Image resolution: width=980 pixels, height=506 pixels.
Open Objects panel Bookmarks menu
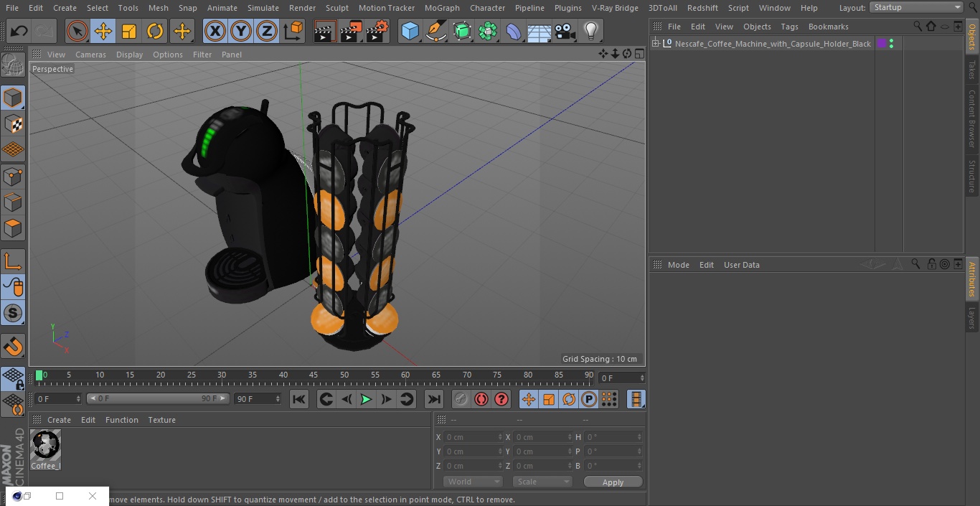pyautogui.click(x=828, y=27)
